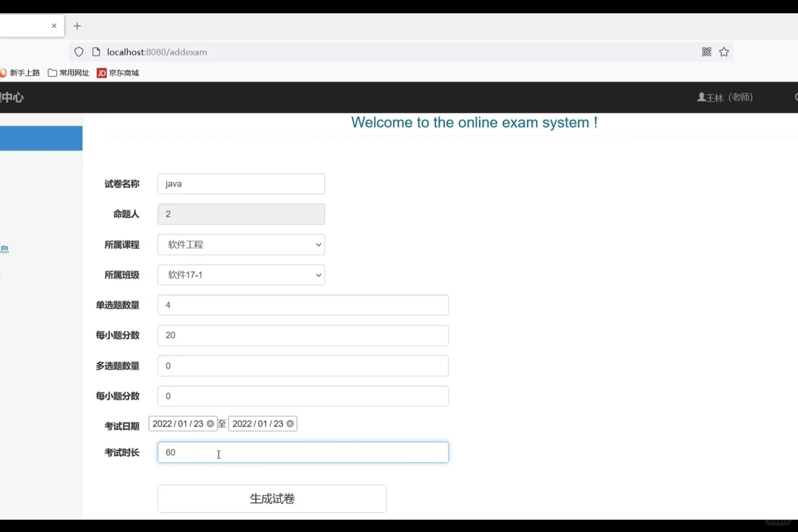Click the 试卷名称 label
This screenshot has height=532, width=798.
point(122,184)
